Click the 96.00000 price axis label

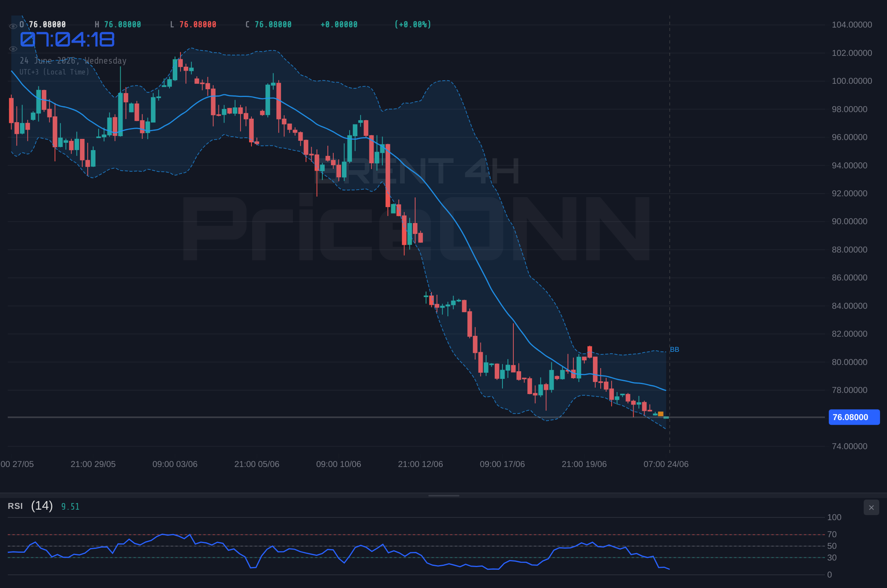click(x=849, y=137)
